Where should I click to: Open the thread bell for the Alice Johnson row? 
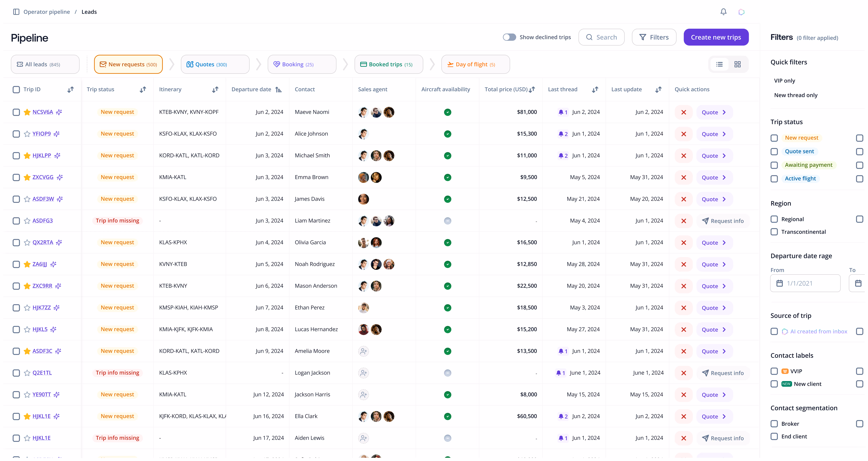coord(563,134)
